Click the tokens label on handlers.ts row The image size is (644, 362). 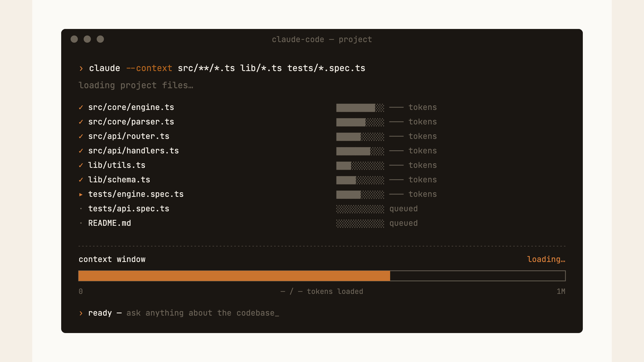point(423,151)
